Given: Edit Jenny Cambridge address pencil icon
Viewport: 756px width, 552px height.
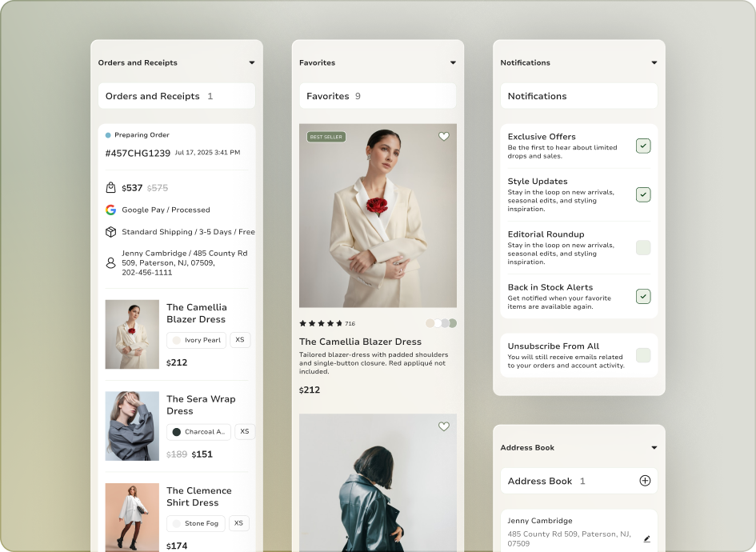Looking at the screenshot, I should click(646, 539).
